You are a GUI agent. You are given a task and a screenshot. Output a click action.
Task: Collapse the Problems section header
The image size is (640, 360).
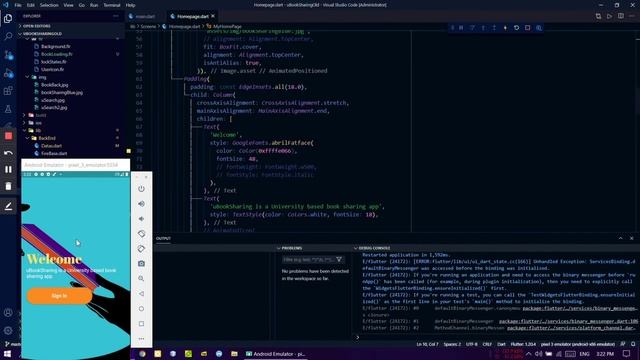[x=292, y=248]
